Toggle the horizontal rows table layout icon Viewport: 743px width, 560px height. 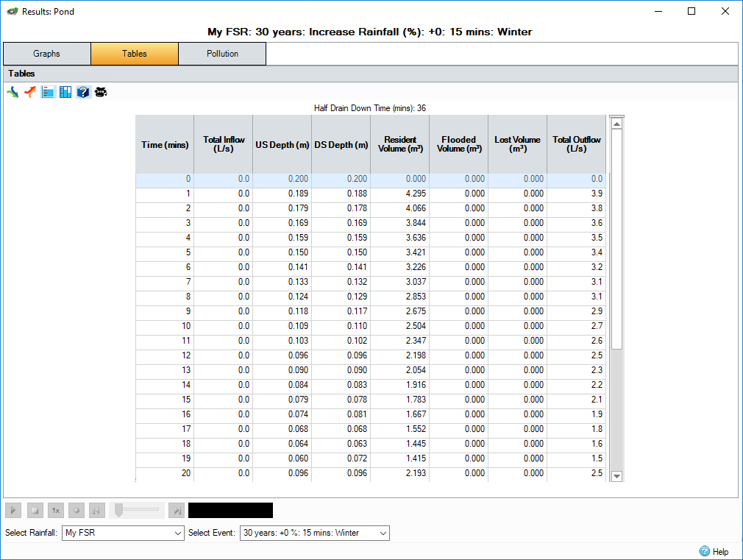48,92
